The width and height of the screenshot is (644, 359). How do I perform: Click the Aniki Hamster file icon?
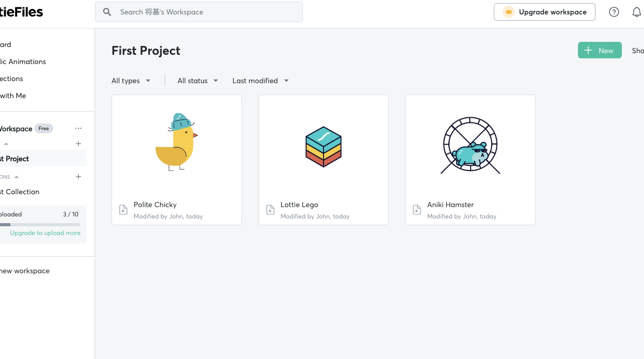click(x=417, y=210)
